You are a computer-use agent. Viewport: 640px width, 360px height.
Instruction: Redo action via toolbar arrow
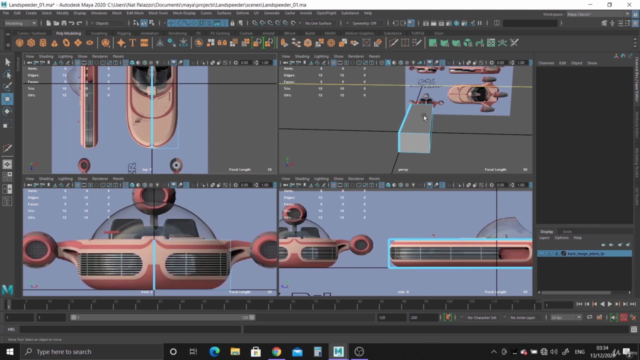pyautogui.click(x=80, y=23)
